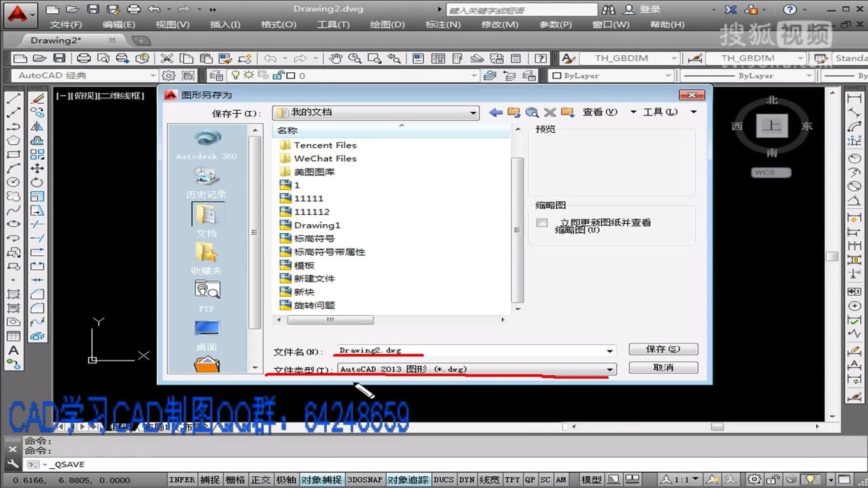Expand the 文件类型 file type dropdown

tap(609, 370)
